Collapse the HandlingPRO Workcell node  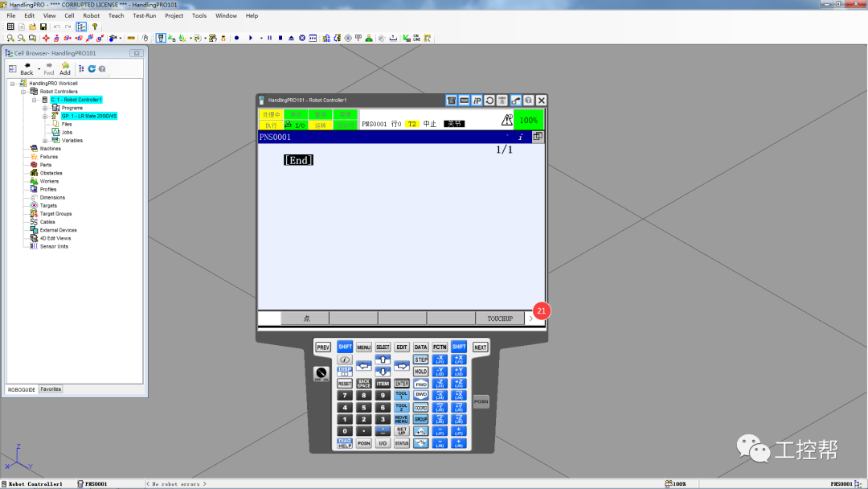[x=13, y=84]
